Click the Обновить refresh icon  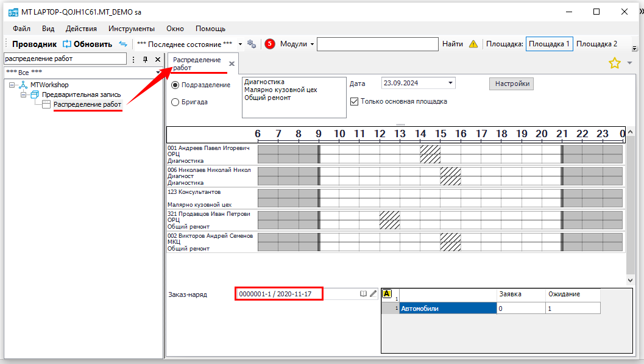pyautogui.click(x=67, y=44)
